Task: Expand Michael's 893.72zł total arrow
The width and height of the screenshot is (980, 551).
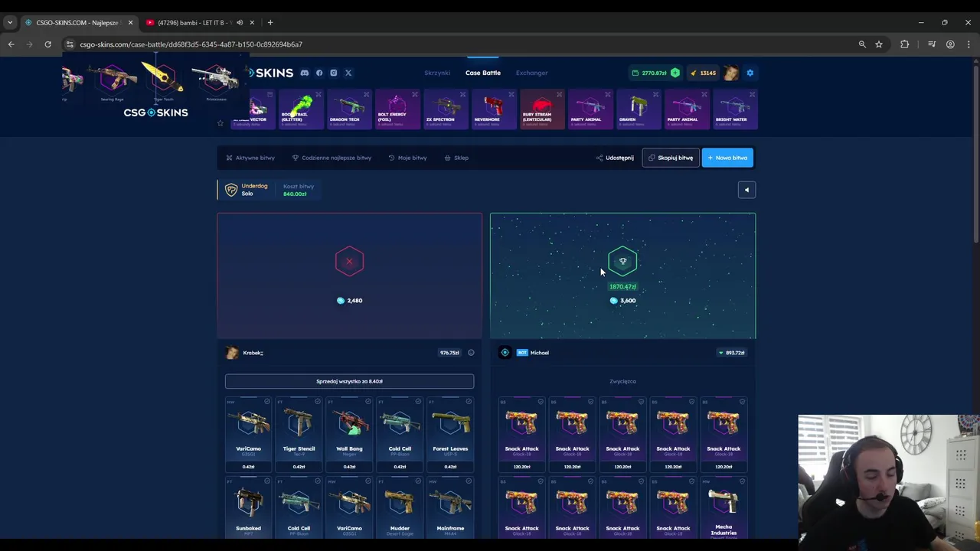Action: (720, 353)
